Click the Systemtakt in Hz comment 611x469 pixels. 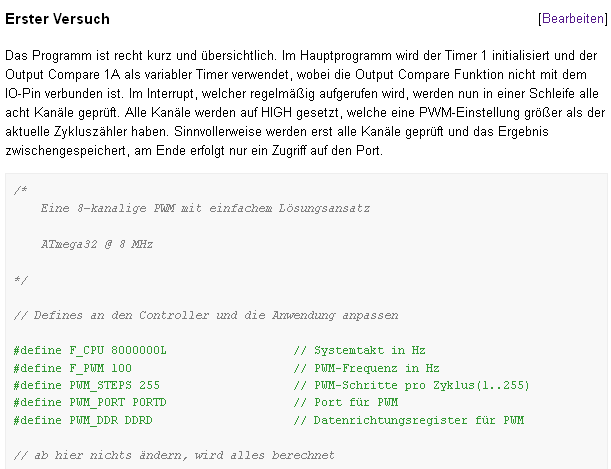pos(359,351)
